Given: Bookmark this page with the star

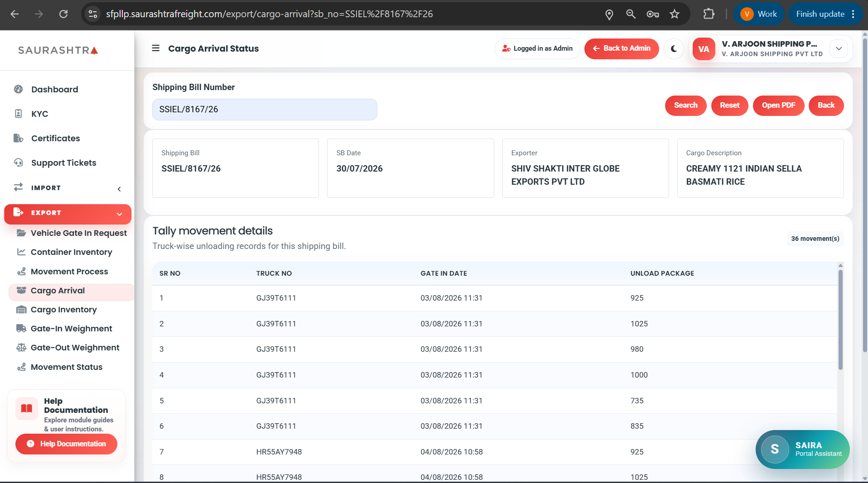Looking at the screenshot, I should [x=675, y=14].
